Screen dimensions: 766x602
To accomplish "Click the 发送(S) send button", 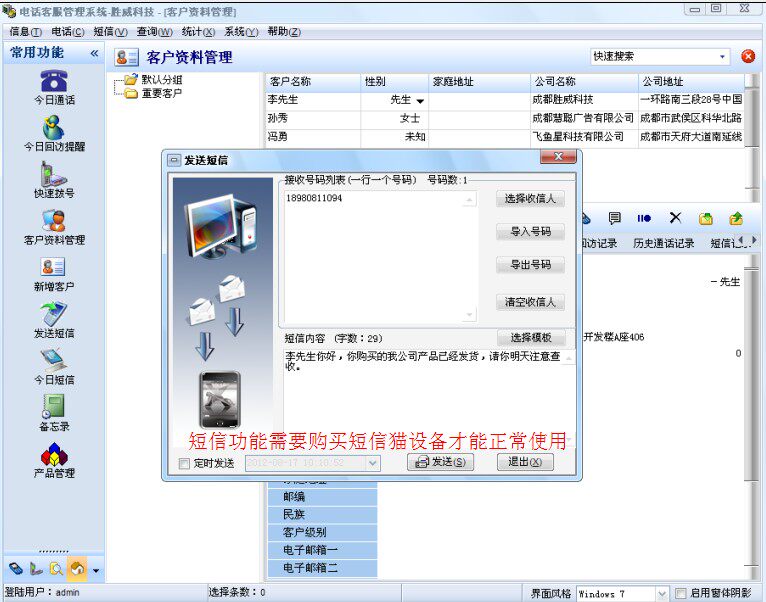I will (441, 462).
